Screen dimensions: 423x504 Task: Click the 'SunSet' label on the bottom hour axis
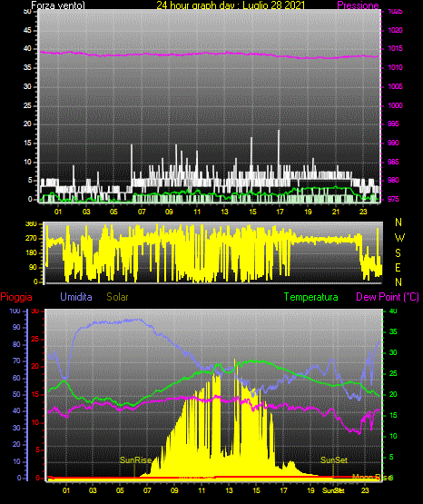[x=333, y=490]
